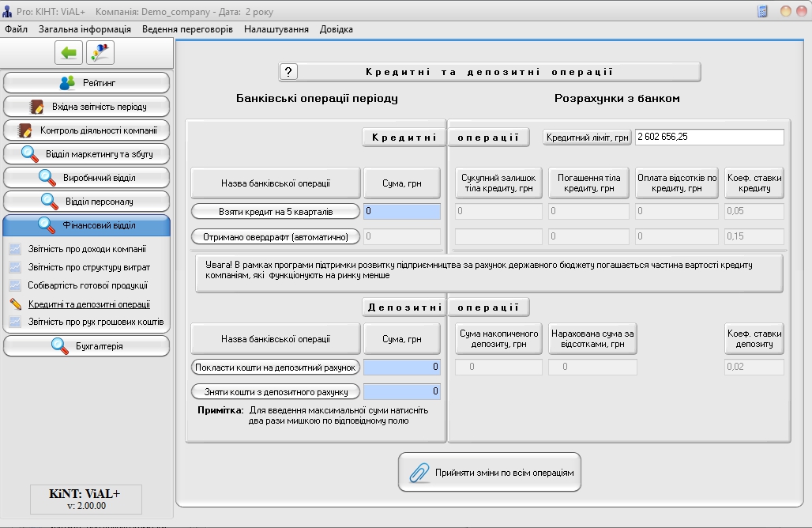Open the Рейтинг section
This screenshot has width=812, height=528.
pos(87,83)
